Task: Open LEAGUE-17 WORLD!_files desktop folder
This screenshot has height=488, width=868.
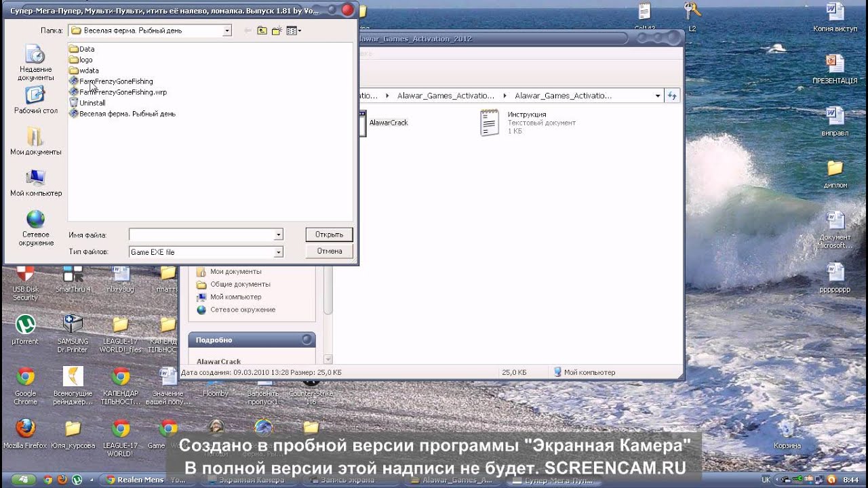Action: [x=121, y=333]
